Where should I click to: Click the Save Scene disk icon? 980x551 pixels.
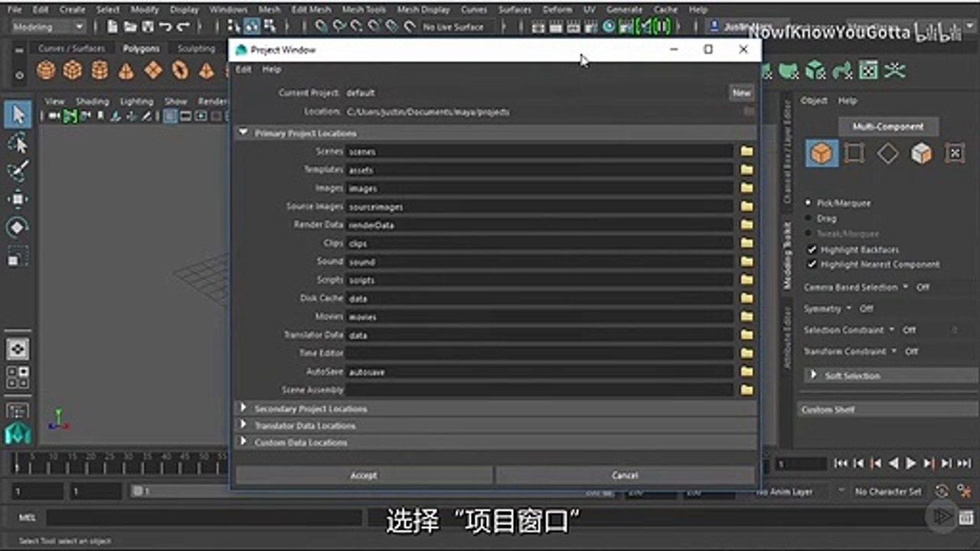[x=147, y=27]
